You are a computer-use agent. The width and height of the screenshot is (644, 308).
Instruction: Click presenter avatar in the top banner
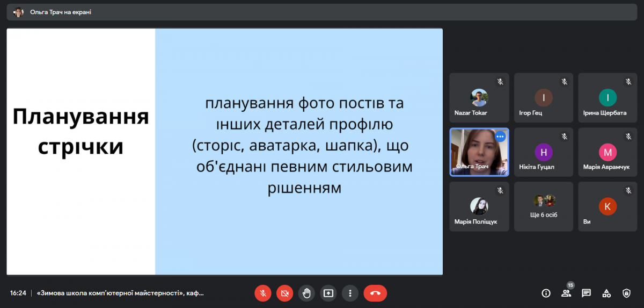19,12
